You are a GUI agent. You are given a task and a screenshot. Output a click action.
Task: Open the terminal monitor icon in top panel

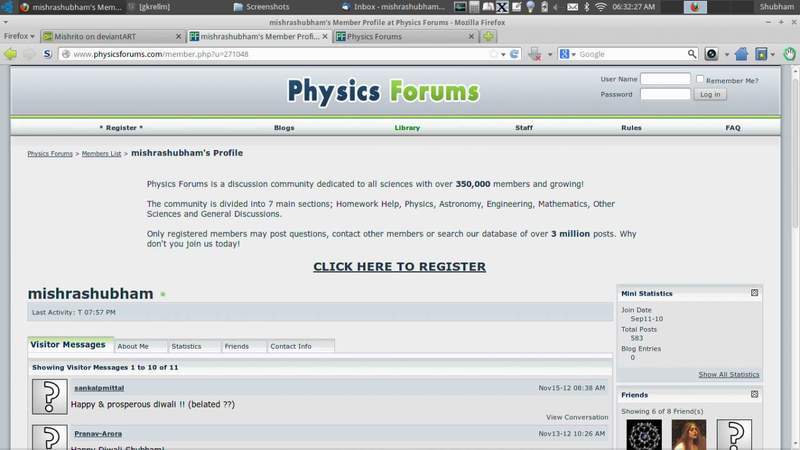[x=460, y=7]
